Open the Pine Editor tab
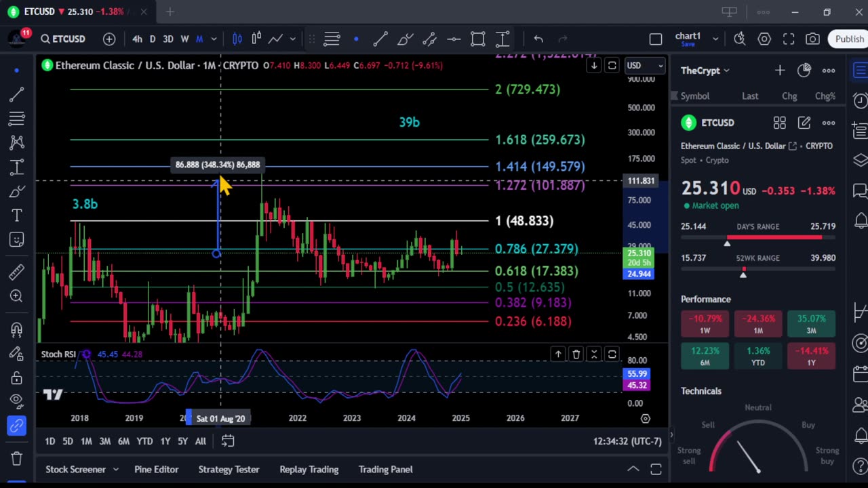This screenshot has width=868, height=488. [157, 469]
